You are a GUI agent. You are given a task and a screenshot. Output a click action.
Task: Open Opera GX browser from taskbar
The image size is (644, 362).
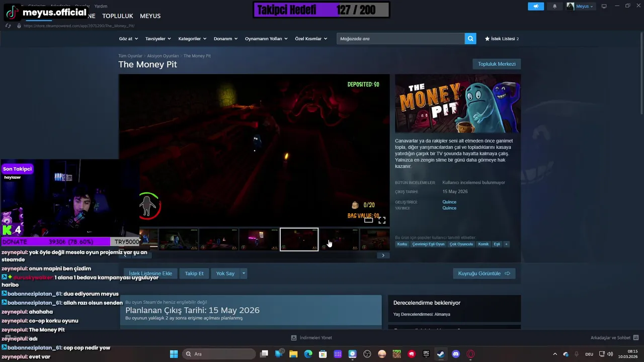click(470, 354)
